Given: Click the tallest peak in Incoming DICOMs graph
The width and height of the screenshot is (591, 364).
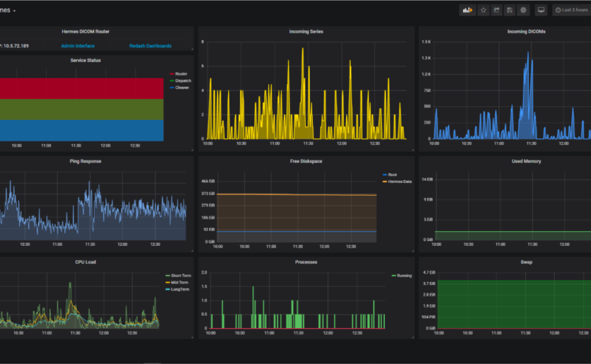Looking at the screenshot, I should (x=527, y=53).
